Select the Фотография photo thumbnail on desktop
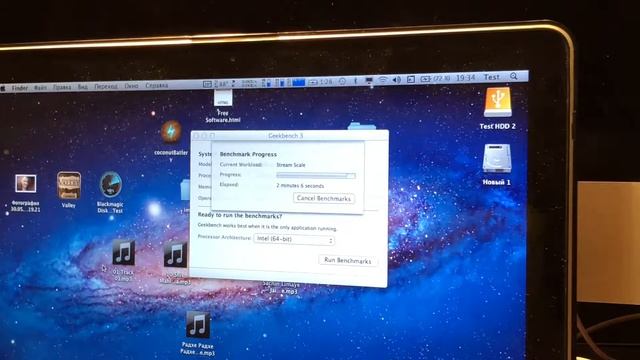The height and width of the screenshot is (360, 640). 26,184
